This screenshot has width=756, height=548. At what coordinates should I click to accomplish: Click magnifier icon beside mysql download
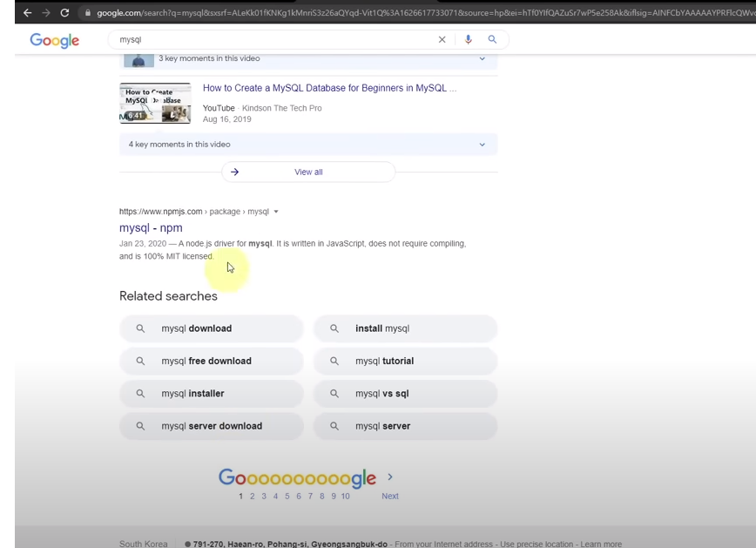click(140, 328)
